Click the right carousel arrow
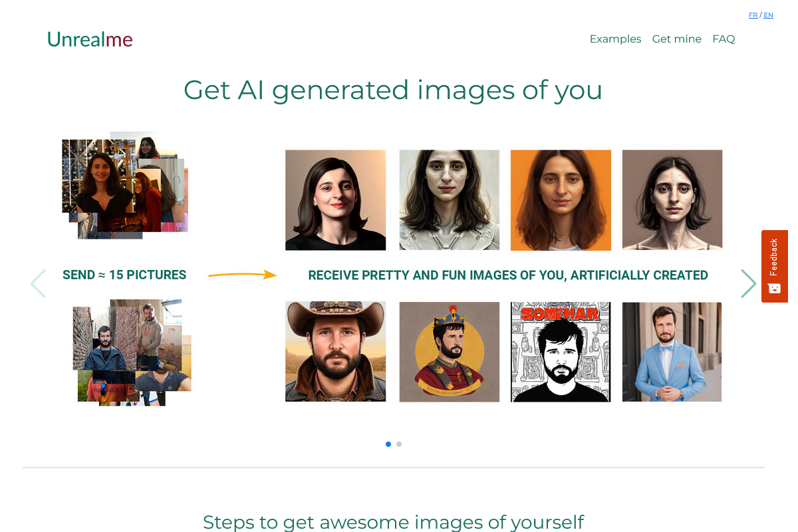 [x=749, y=284]
